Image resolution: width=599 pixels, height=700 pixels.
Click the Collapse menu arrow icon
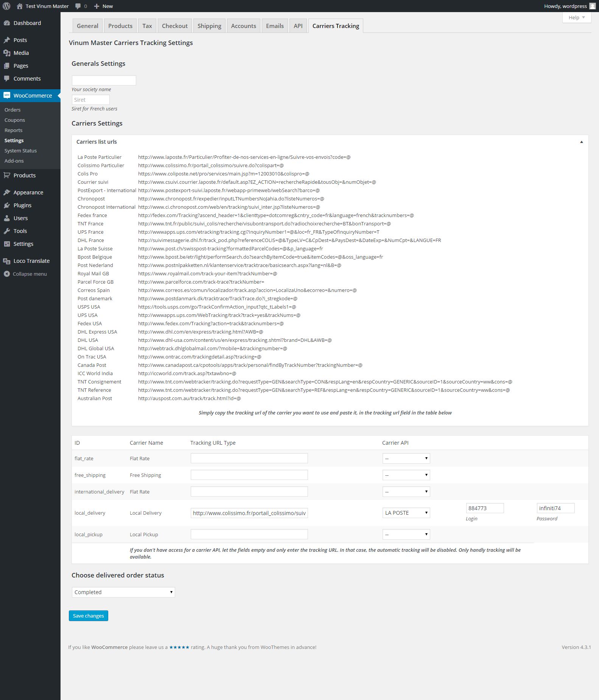click(7, 274)
